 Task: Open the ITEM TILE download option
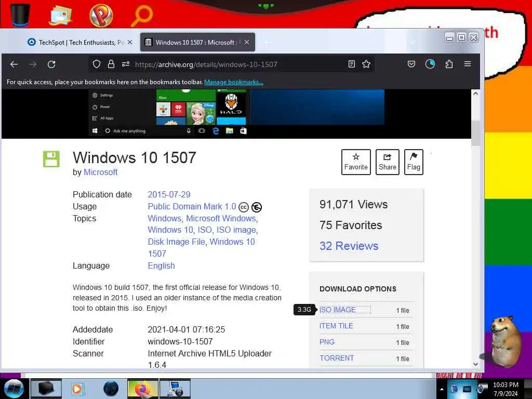[x=336, y=326]
